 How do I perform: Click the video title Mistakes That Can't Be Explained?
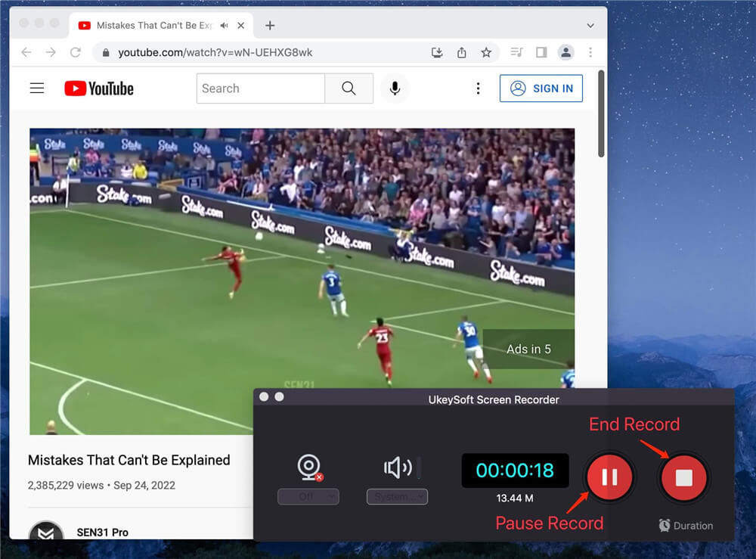(x=129, y=460)
